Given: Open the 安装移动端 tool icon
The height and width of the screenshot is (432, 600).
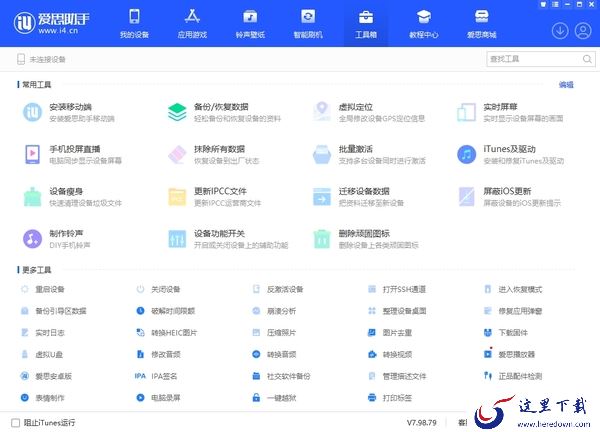Looking at the screenshot, I should click(32, 112).
